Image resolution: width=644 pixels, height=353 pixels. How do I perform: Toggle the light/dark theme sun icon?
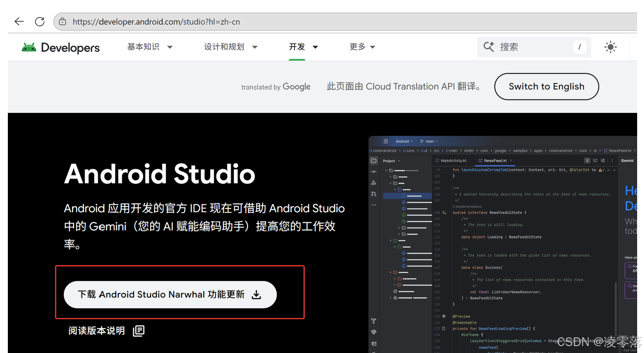(610, 47)
